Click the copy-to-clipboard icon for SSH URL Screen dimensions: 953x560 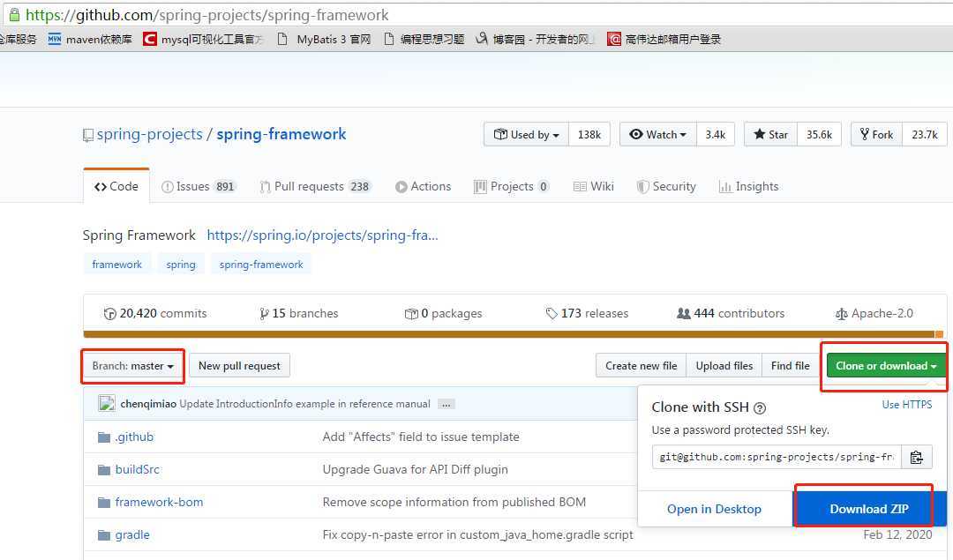(917, 457)
